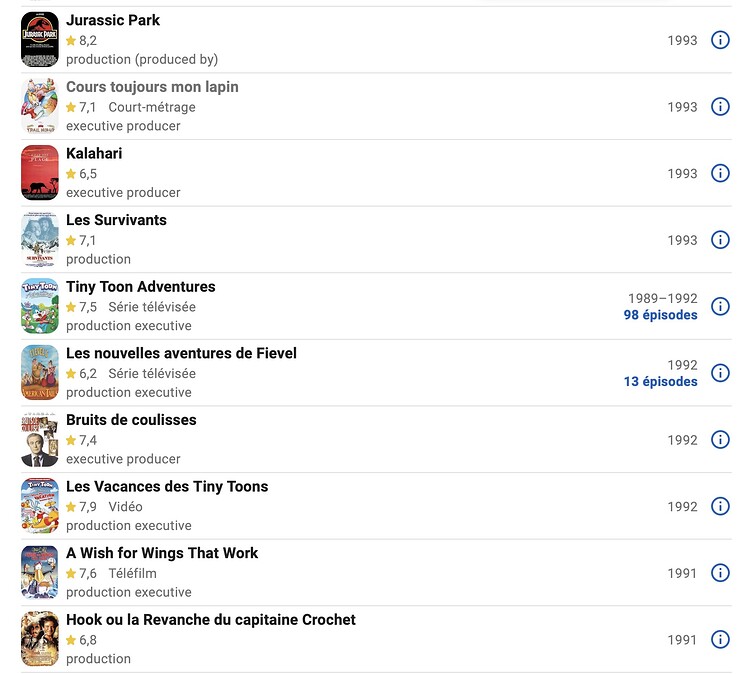Open the 98 épisodes link
Image resolution: width=750 pixels, height=674 pixels.
pos(660,315)
